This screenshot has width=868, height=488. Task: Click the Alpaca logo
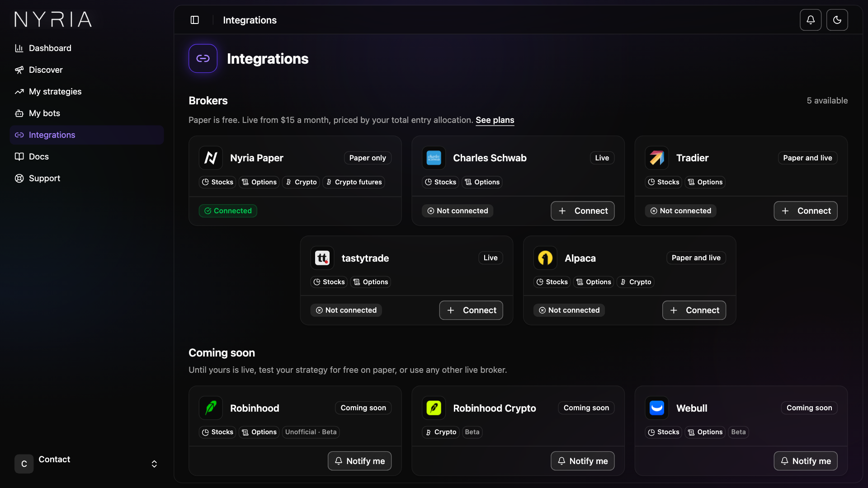(x=545, y=258)
